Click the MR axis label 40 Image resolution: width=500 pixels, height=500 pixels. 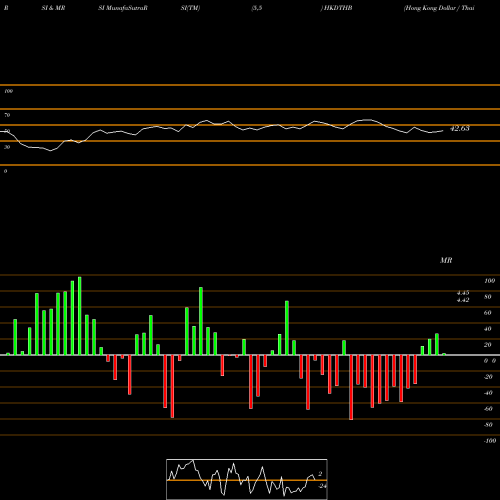pyautogui.click(x=487, y=329)
